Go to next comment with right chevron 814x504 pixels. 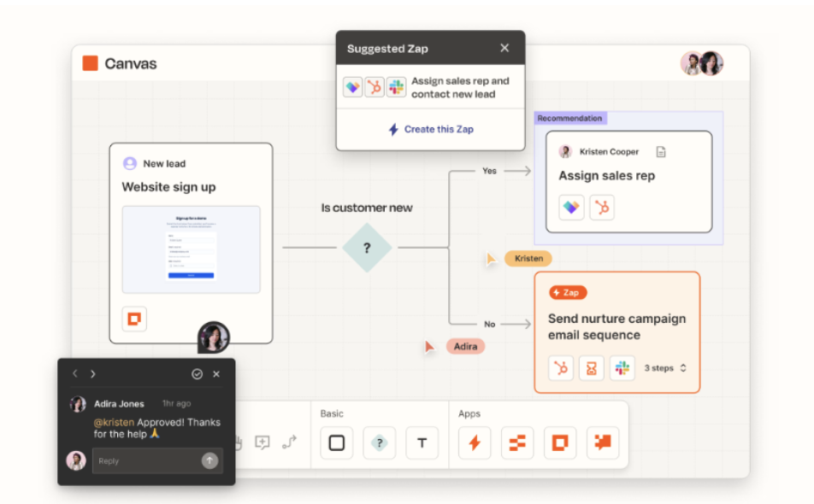(93, 374)
